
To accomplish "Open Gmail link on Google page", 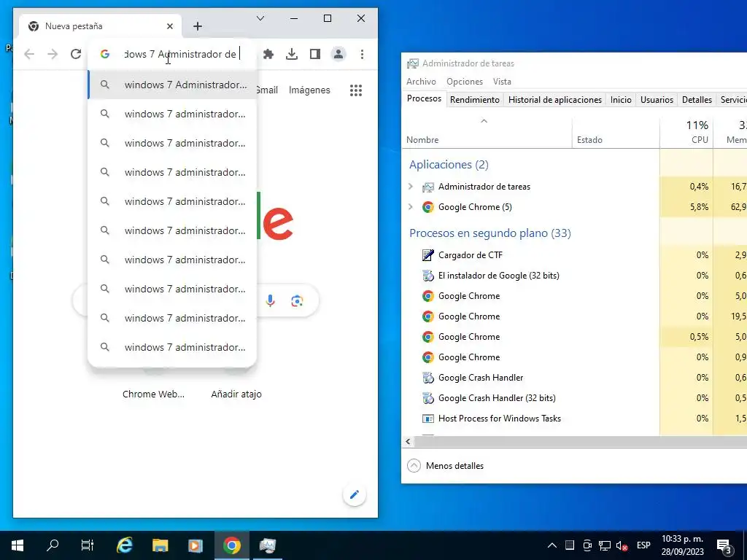I will 267,90.
